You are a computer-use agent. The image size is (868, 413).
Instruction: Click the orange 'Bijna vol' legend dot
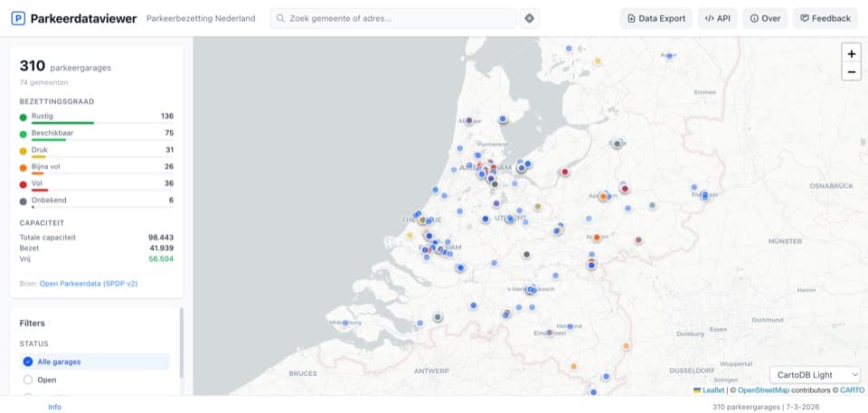coord(24,168)
